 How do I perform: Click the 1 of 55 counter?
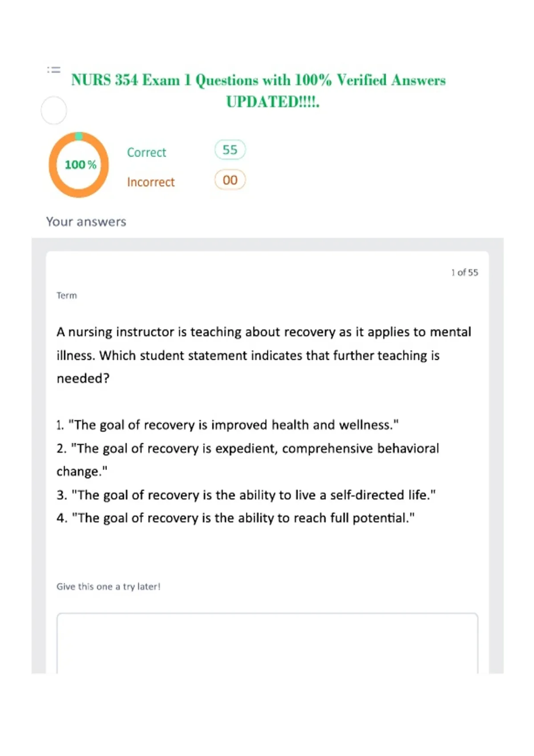point(465,273)
